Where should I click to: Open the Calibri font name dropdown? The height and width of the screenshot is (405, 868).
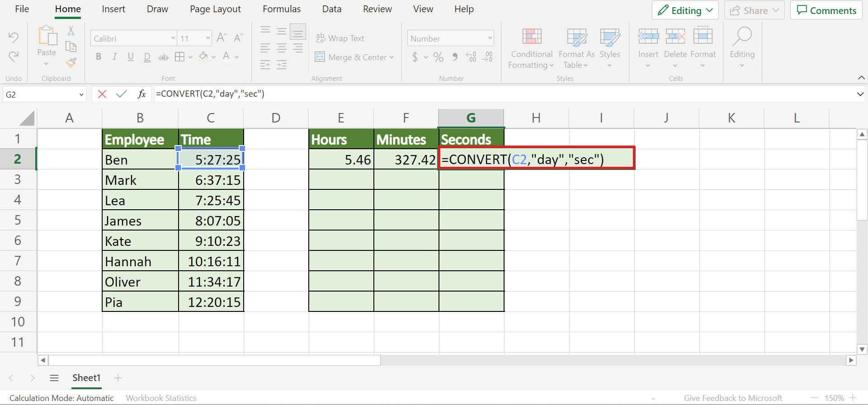173,38
